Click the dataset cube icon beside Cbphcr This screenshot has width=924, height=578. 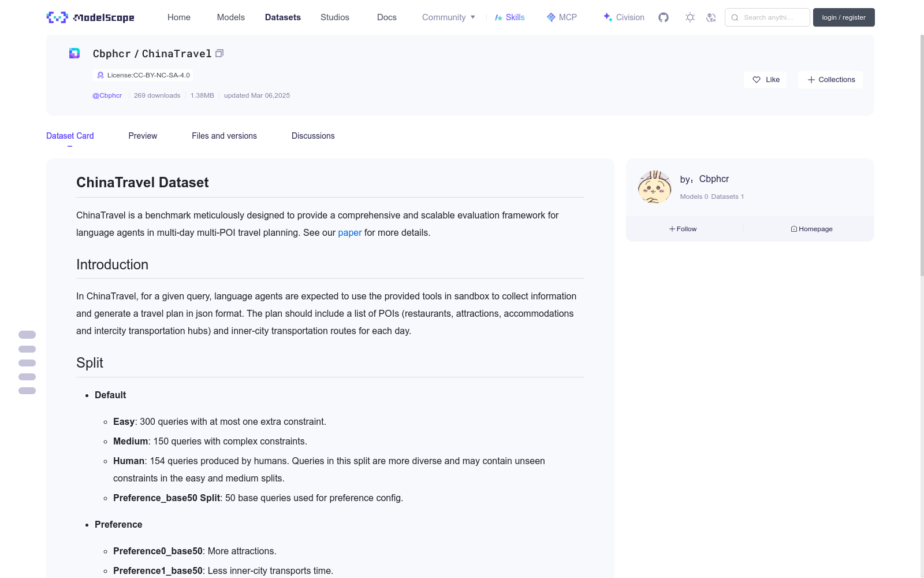pyautogui.click(x=74, y=53)
